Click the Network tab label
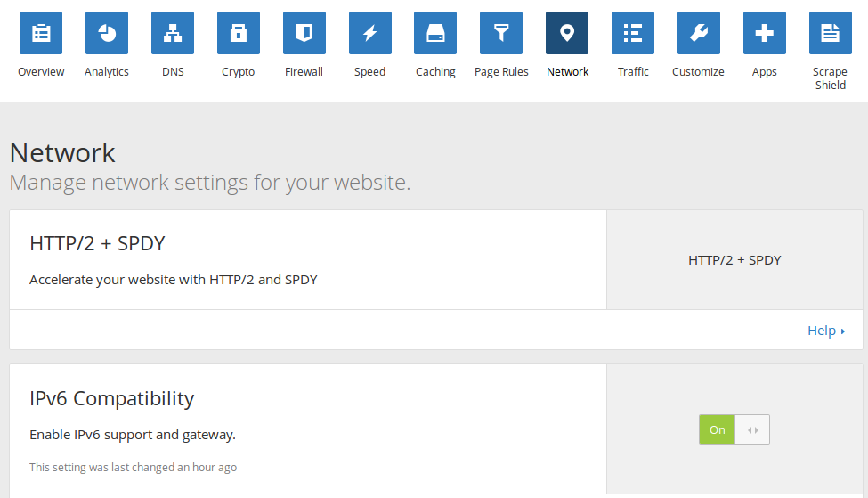This screenshot has height=498, width=868. click(567, 72)
